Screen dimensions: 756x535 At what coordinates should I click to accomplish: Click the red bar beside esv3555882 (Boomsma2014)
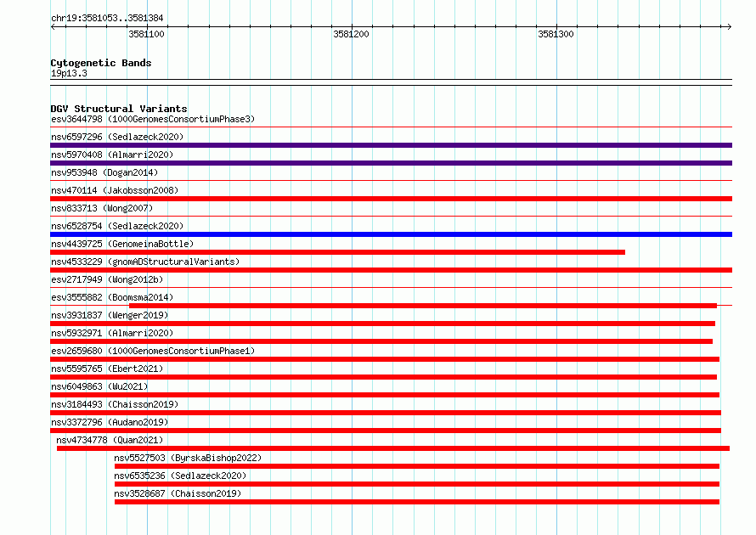423,306
